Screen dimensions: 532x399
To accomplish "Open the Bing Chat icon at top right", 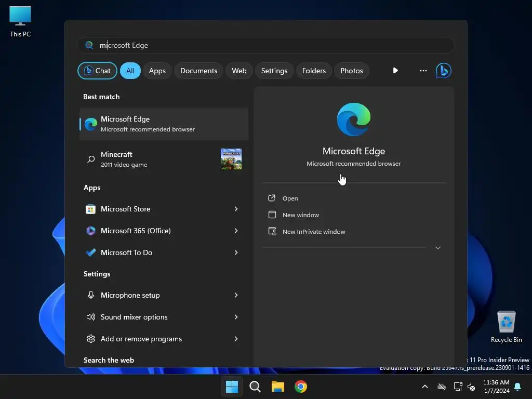I will 443,71.
